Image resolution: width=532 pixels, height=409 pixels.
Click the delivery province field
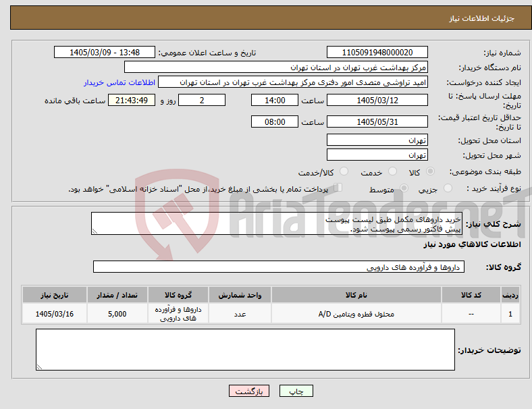coord(377,140)
